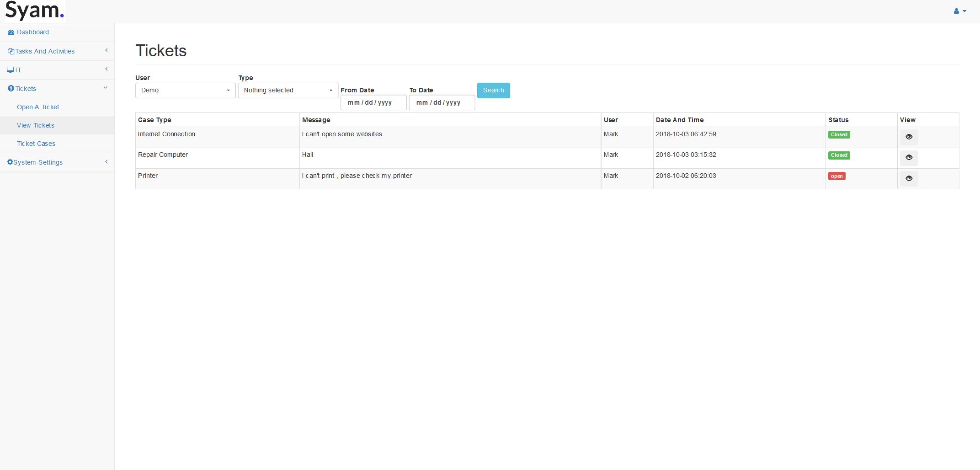
Task: Click the Dashboard gauge icon
Action: pyautogui.click(x=11, y=32)
